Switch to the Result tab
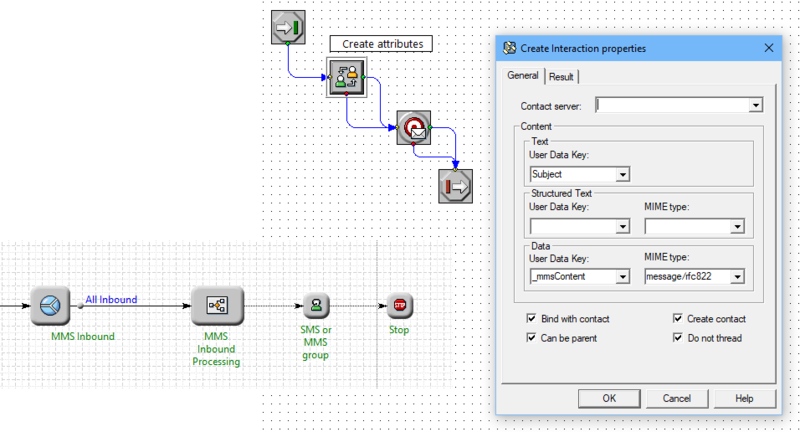This screenshot has height=432, width=800. click(x=561, y=77)
